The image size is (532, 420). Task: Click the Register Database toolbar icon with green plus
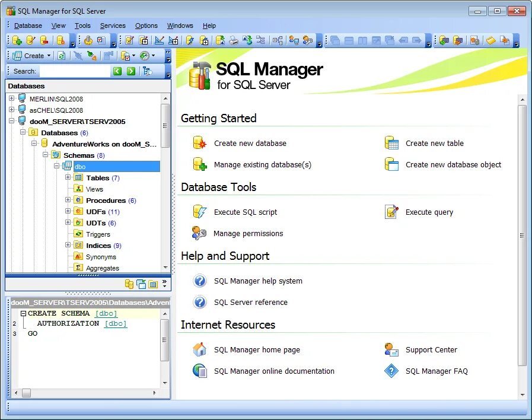(x=17, y=40)
